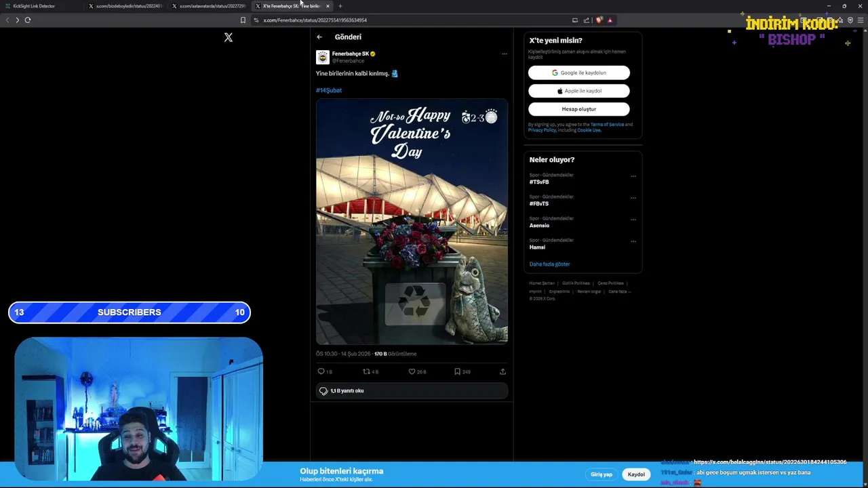Open the Terms of Service link
The height and width of the screenshot is (488, 868).
[x=607, y=125]
